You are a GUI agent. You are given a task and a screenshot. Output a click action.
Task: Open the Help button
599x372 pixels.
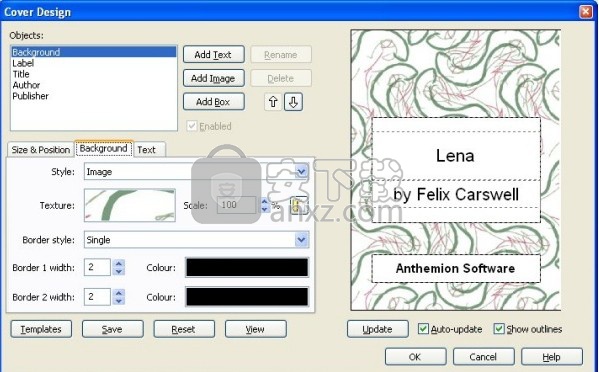point(552,357)
